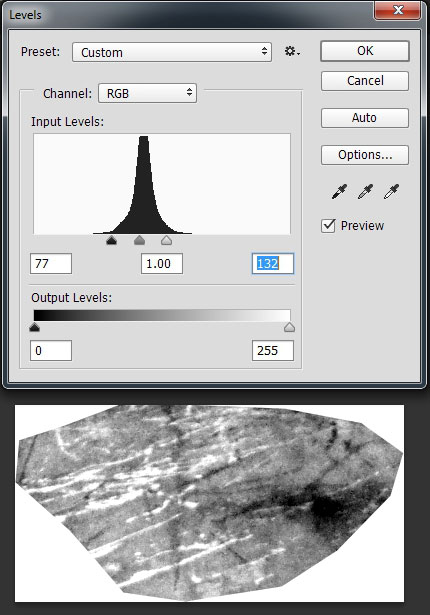The height and width of the screenshot is (615, 430).
Task: Open the Preset dropdown showing Custom
Action: 172,52
